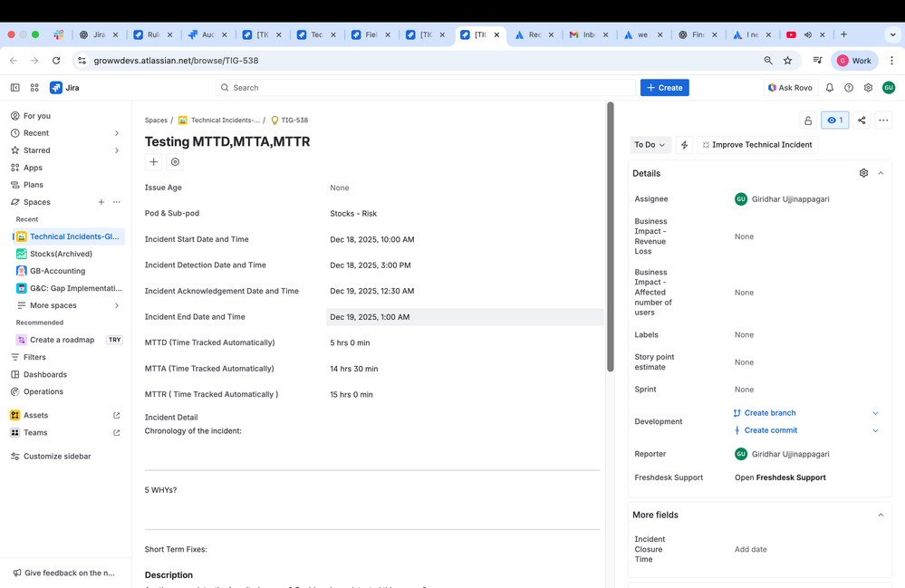Open the browser tab list chevron
This screenshot has height=588, width=905.
(x=892, y=34)
